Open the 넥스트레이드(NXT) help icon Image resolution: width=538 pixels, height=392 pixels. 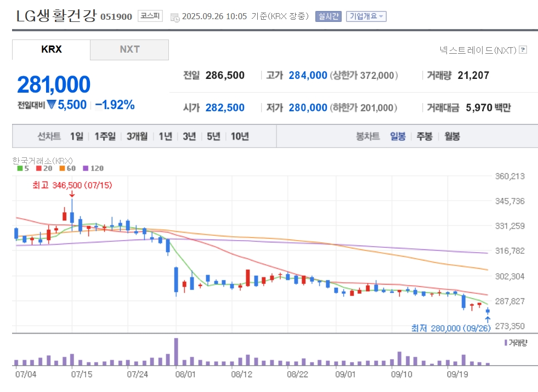click(523, 50)
